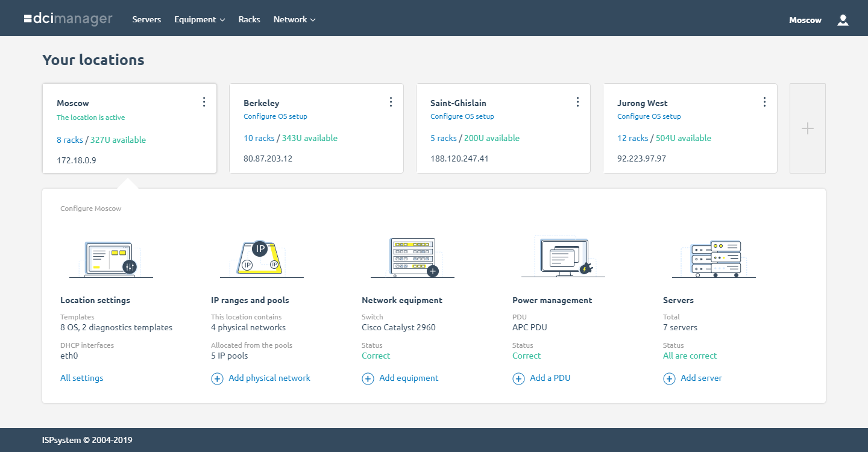Screen dimensions: 868x452
Task: Expand the Equipment dropdown menu
Action: [x=200, y=19]
